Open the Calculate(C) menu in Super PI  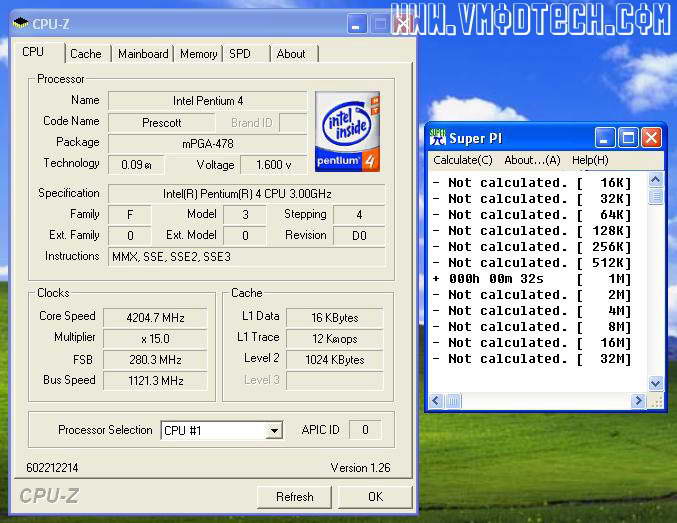[x=462, y=160]
